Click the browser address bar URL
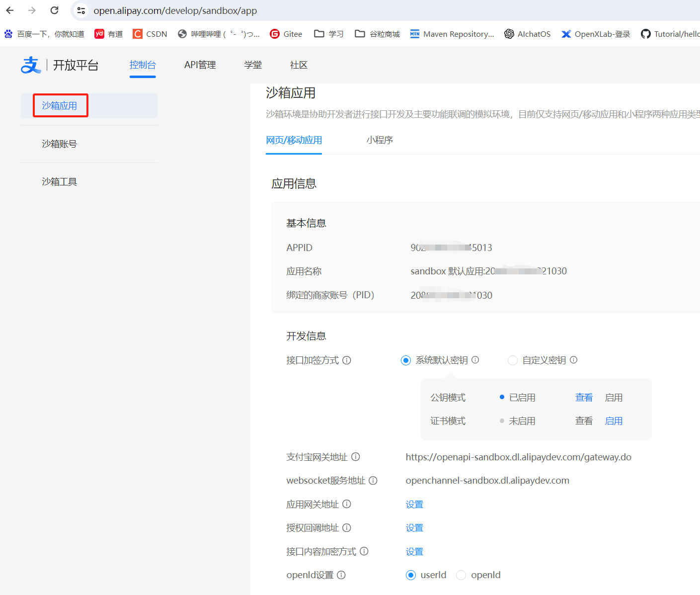This screenshot has width=700, height=595. 175,10
